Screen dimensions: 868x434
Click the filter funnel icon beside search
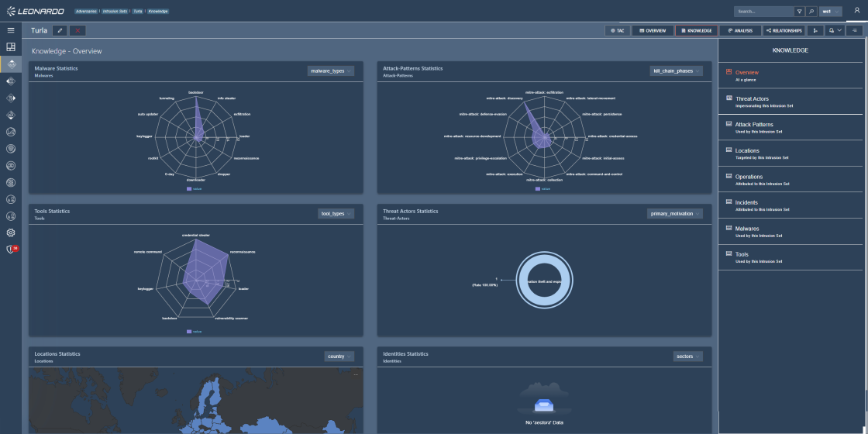[799, 12]
